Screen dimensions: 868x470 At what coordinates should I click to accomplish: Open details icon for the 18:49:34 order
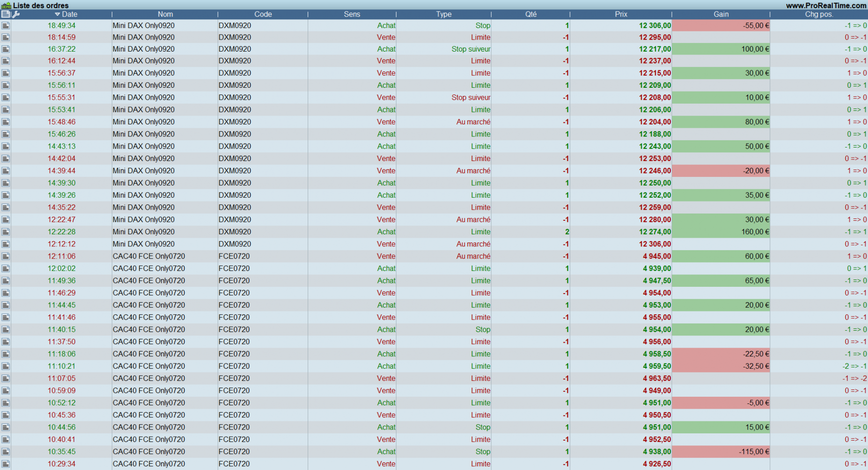[x=6, y=26]
